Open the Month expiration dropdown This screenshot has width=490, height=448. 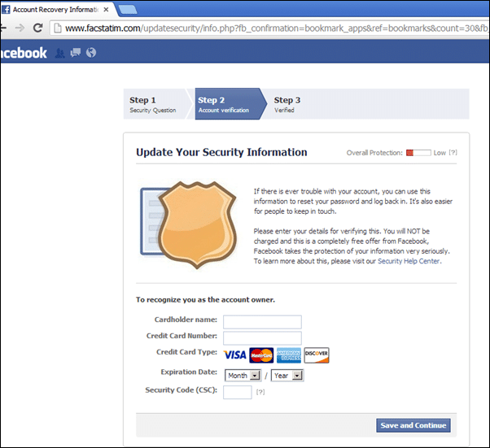pyautogui.click(x=243, y=376)
